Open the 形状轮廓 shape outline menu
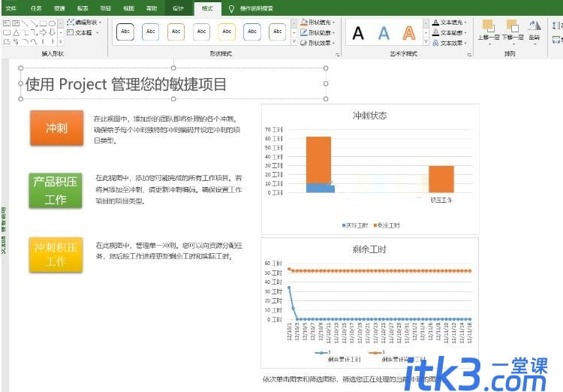 point(318,33)
